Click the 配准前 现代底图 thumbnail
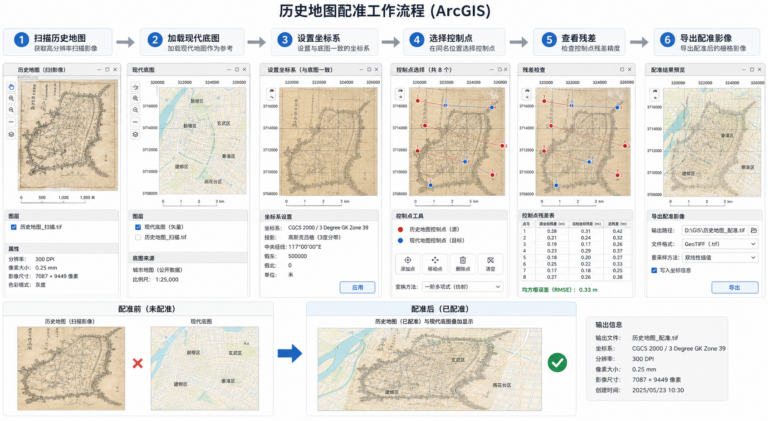 click(x=205, y=368)
